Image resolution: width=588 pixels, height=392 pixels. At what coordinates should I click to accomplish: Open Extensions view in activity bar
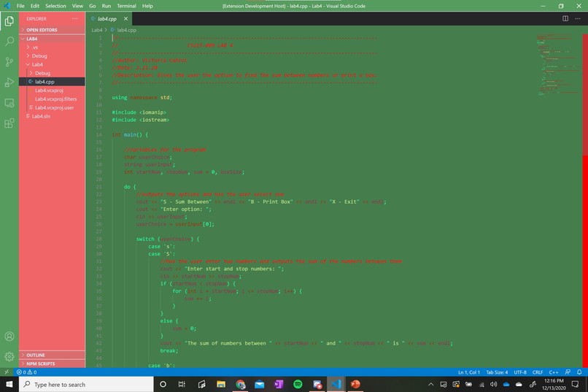click(x=9, y=123)
